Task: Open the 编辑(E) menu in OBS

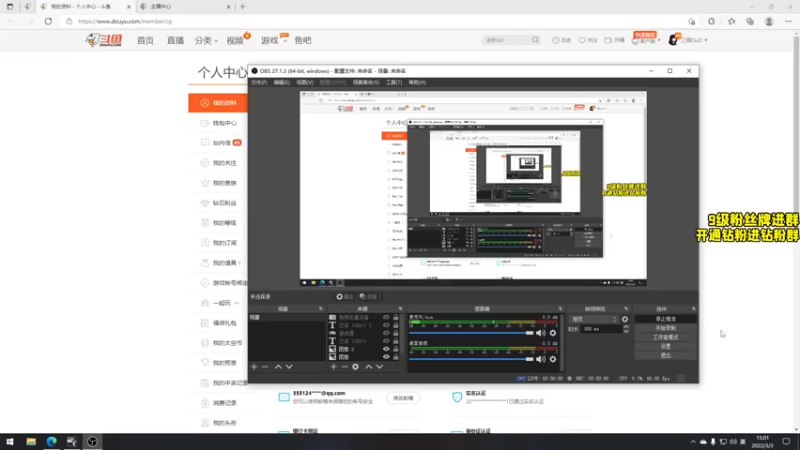Action: tap(281, 82)
